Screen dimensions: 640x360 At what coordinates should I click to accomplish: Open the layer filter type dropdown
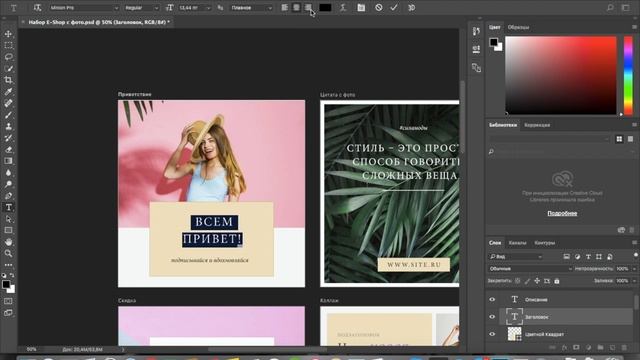[516, 257]
